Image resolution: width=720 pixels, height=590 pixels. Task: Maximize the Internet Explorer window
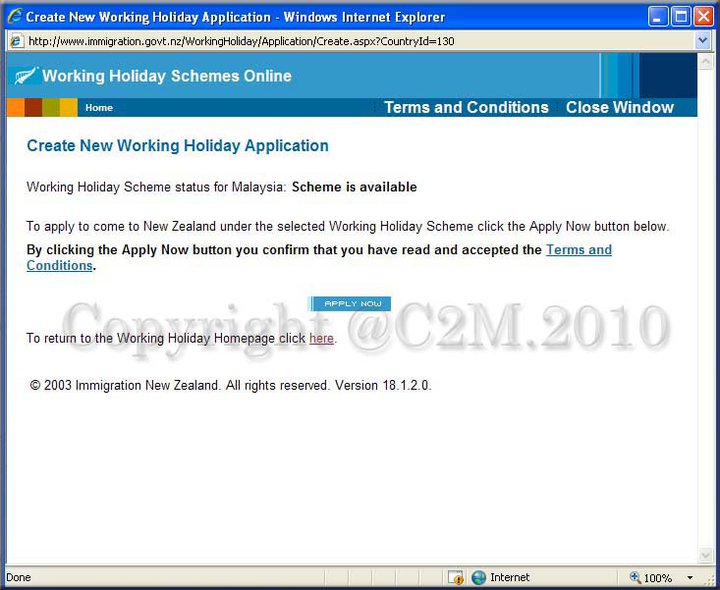pyautogui.click(x=681, y=16)
